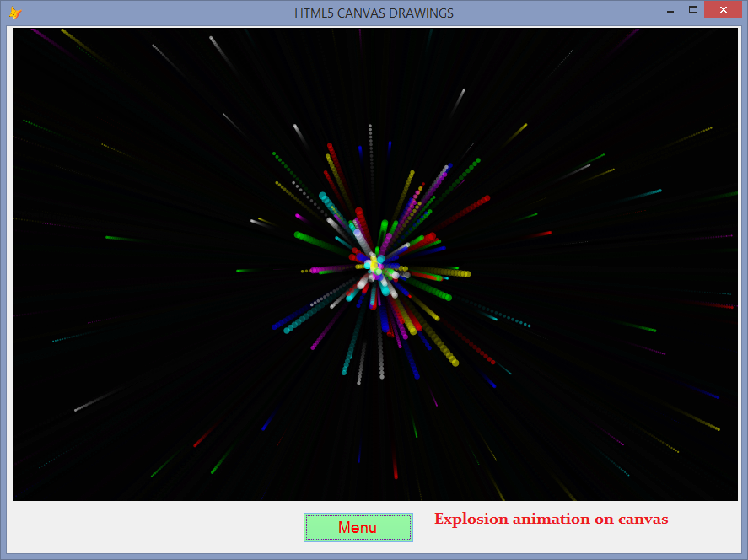748x560 pixels.
Task: Click the HTML5 CANVAS DRAWINGS title text
Action: tap(374, 13)
